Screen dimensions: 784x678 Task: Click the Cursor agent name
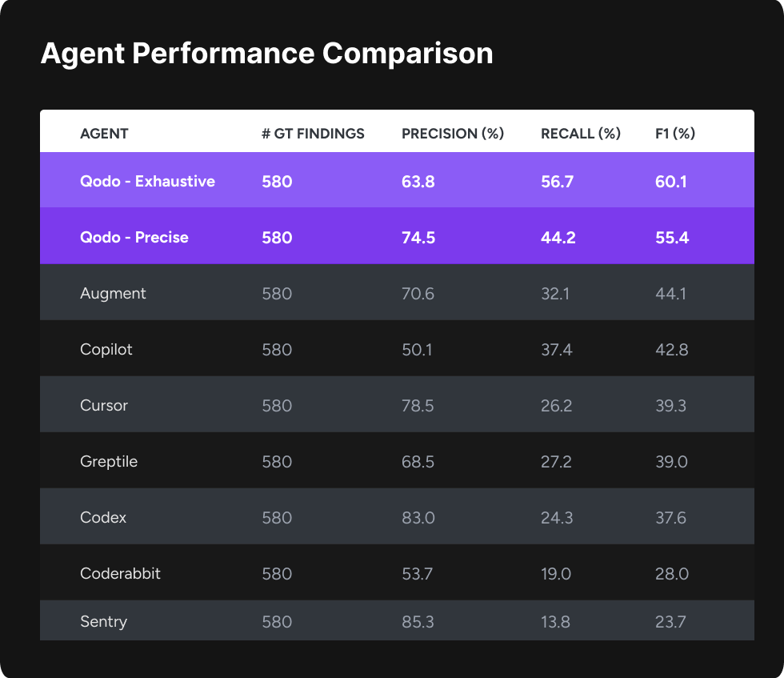pyautogui.click(x=104, y=406)
